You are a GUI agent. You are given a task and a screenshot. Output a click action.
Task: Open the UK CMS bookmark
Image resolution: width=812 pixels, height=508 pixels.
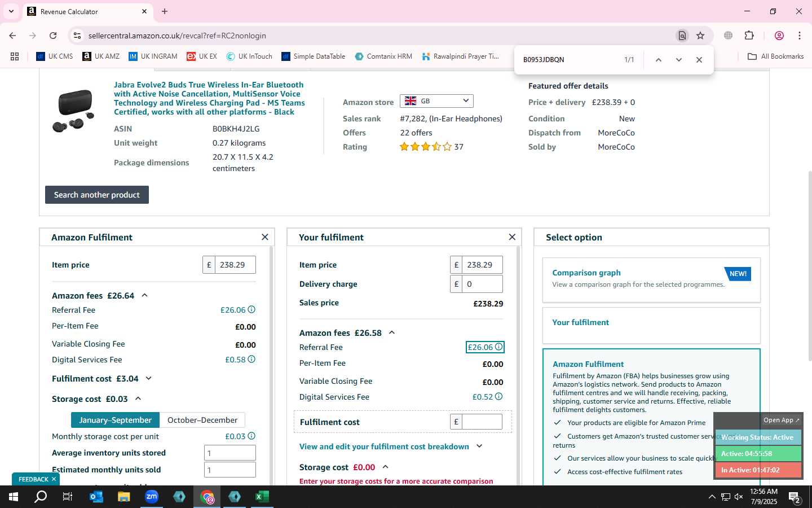click(55, 56)
